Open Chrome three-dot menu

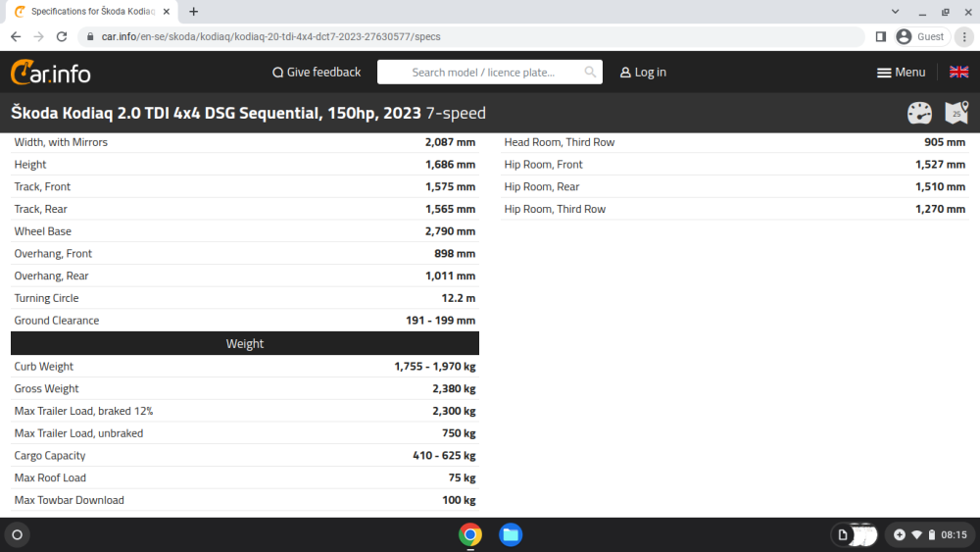(x=964, y=37)
